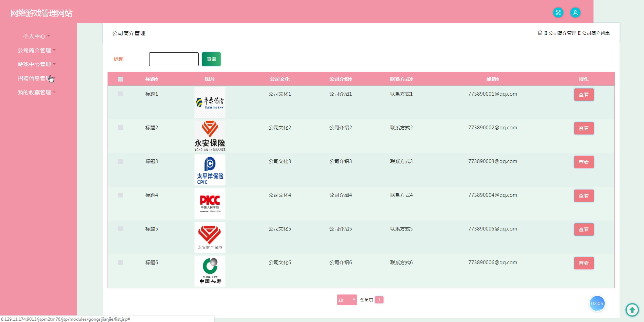Click 查看 button for 标题6
This screenshot has width=644, height=322.
pos(584,263)
